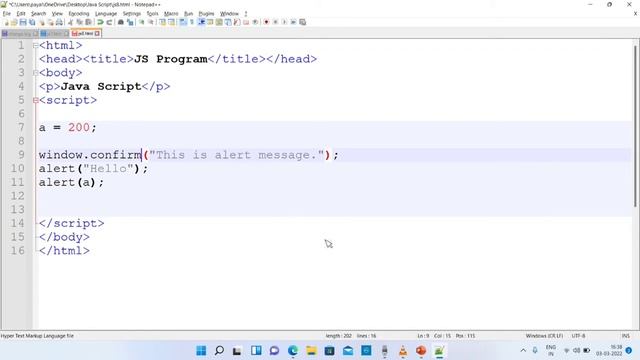Open Windows Start menu
Screen dimensions: 640x360
tap(201, 351)
